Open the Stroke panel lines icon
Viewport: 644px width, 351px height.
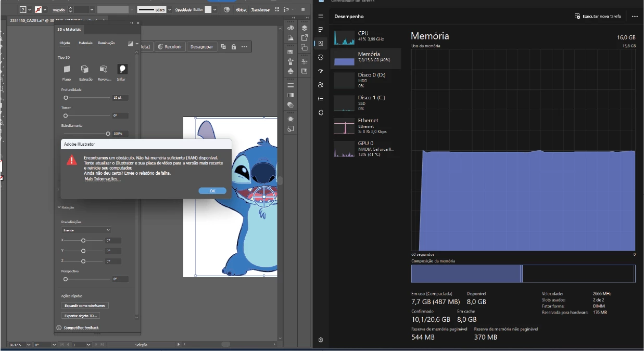pos(291,85)
